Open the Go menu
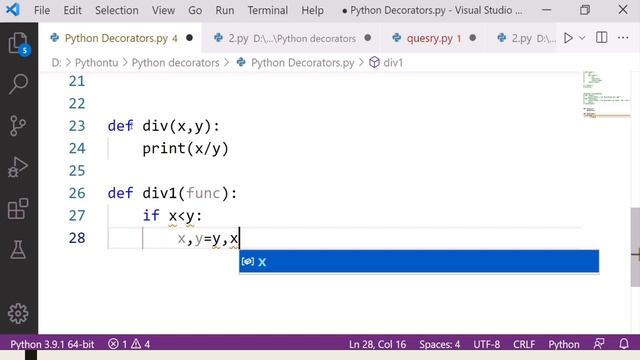 pyautogui.click(x=195, y=10)
